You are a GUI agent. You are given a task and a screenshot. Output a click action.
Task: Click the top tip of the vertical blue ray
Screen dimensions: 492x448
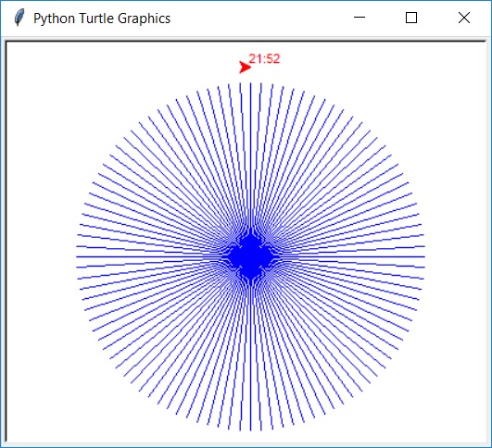pyautogui.click(x=251, y=83)
